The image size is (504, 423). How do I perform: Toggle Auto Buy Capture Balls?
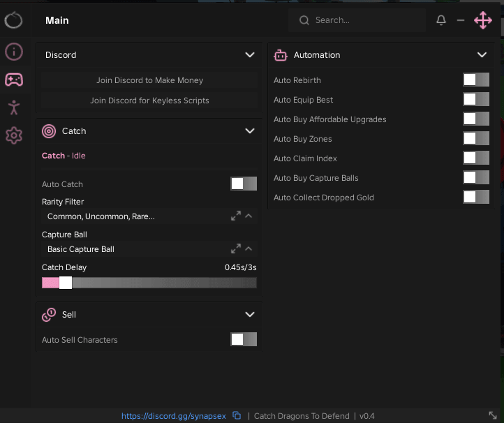tap(476, 177)
